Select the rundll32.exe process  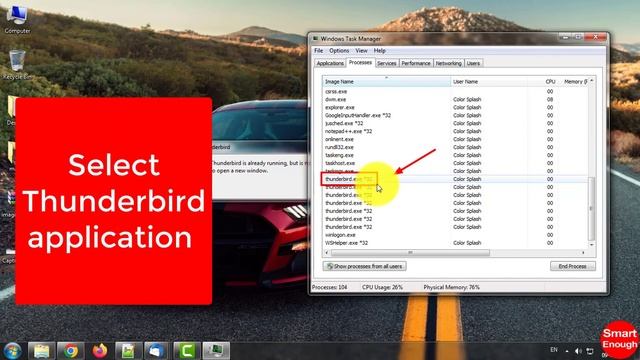455,147
